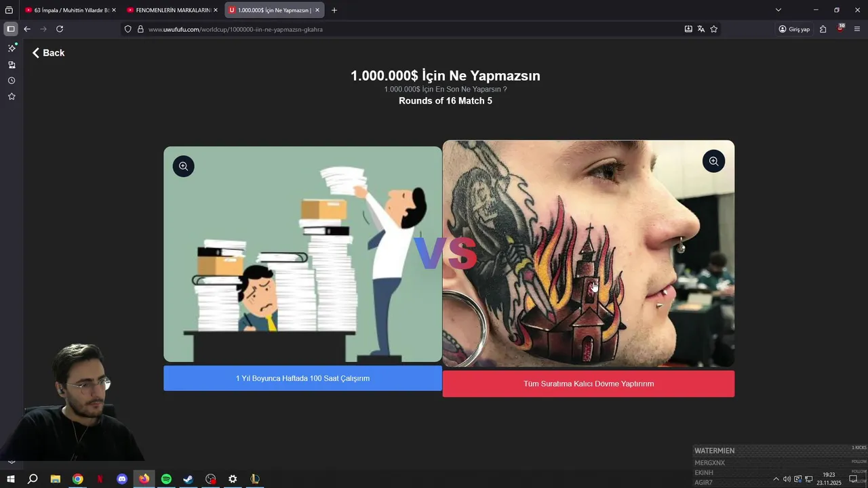Open the volume speaker tray icon

tap(787, 479)
